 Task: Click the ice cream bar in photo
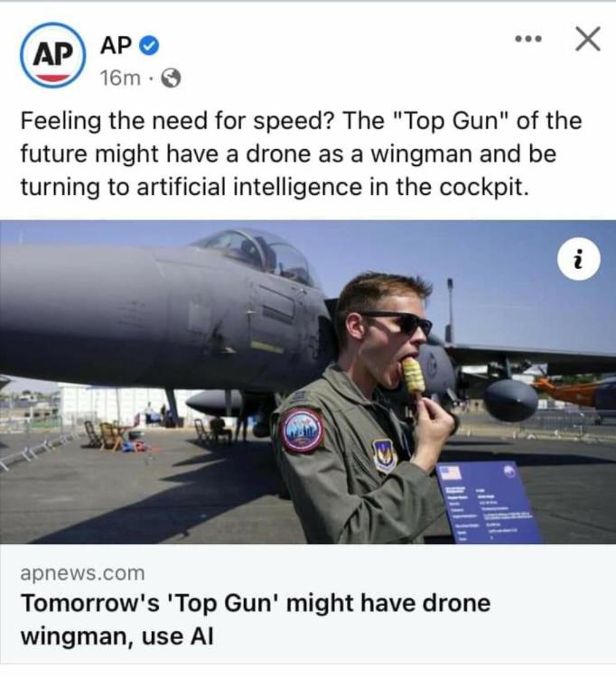point(413,374)
